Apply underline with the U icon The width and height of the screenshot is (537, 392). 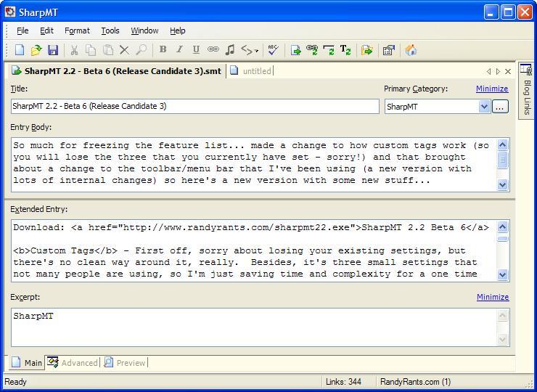point(196,49)
